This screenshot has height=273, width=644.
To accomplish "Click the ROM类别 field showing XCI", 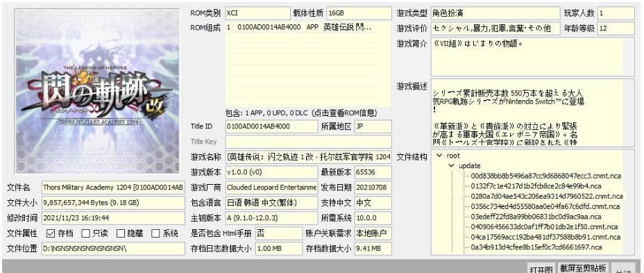I will (257, 13).
